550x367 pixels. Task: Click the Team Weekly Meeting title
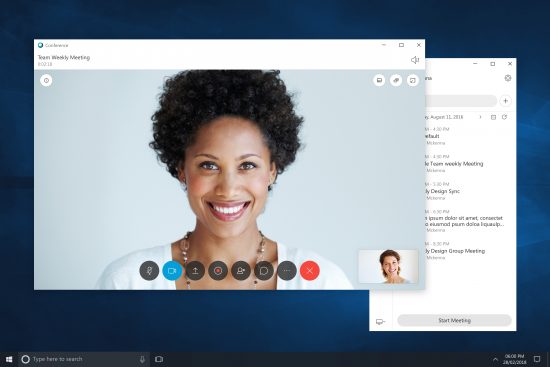tap(64, 57)
